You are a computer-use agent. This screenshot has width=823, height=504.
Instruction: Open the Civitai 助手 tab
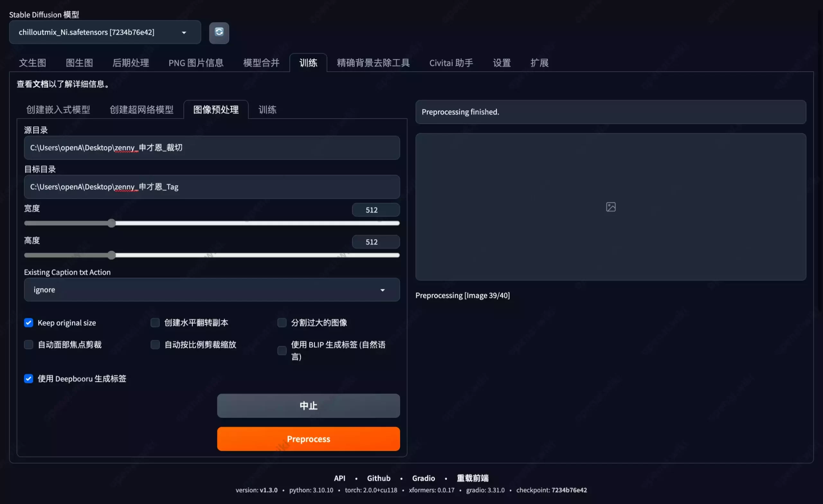coord(451,62)
